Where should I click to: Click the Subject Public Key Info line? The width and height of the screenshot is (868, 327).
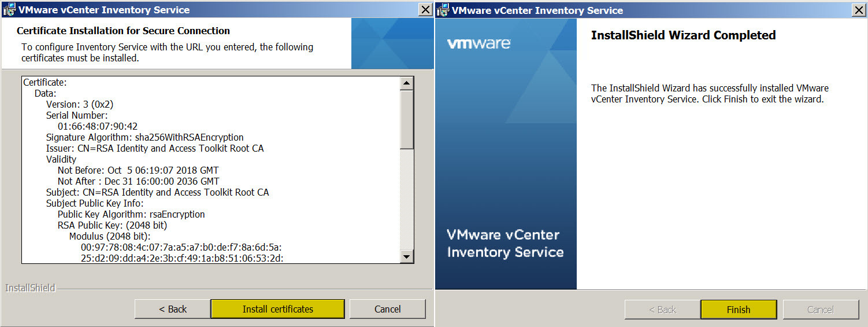[x=95, y=203]
